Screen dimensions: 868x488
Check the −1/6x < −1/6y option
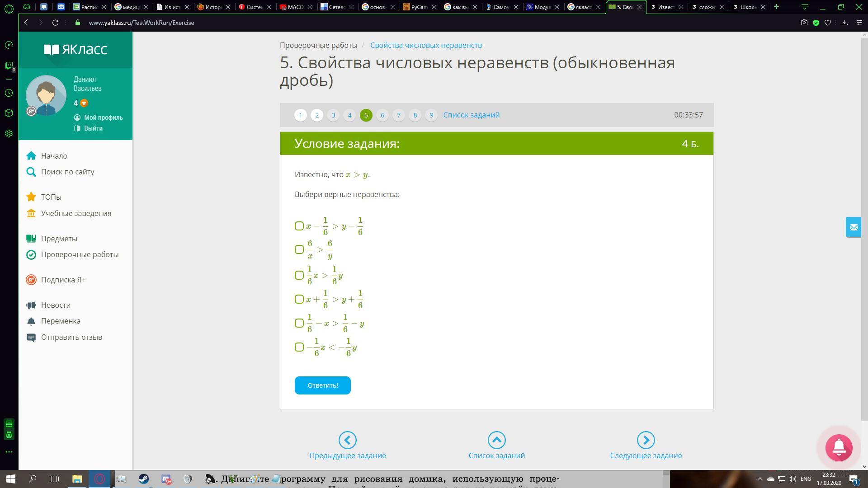click(299, 347)
